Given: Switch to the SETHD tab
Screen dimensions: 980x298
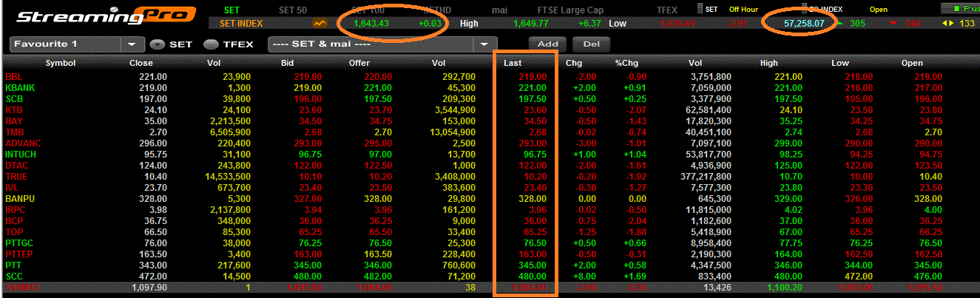Looking at the screenshot, I should coord(436,10).
